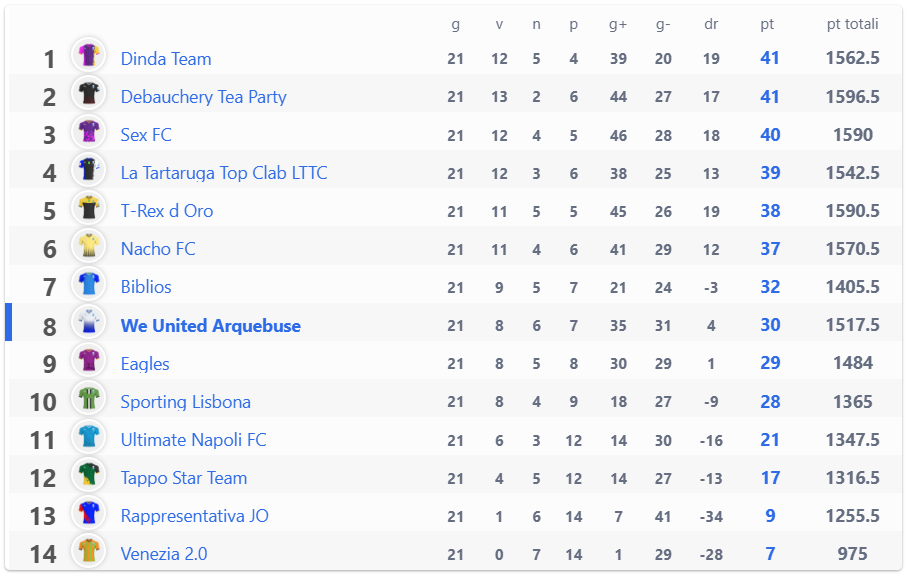Click Dinda Team's purple jersey icon
Image resolution: width=910 pixels, height=577 pixels.
(89, 55)
